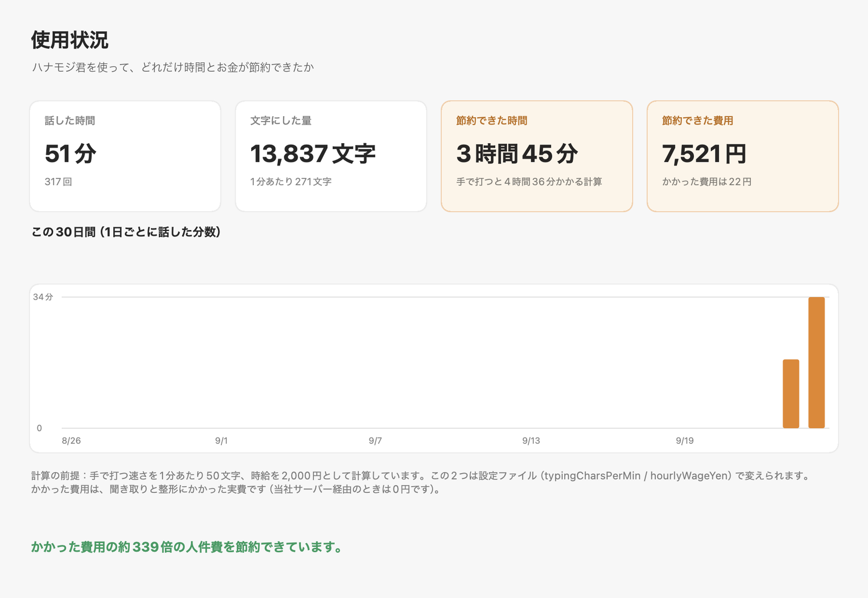Select the subtitle starting with ハナモジ君を使って
This screenshot has width=868, height=598.
pos(173,67)
